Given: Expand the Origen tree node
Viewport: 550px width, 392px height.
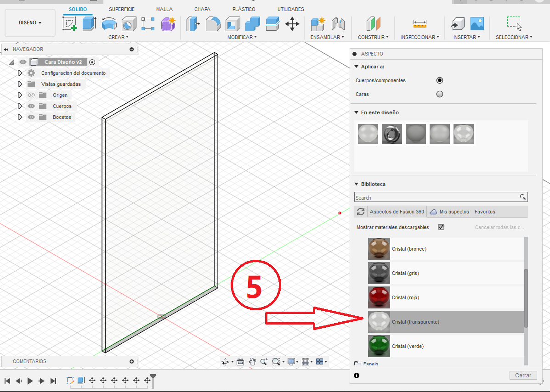Looking at the screenshot, I should 20,95.
